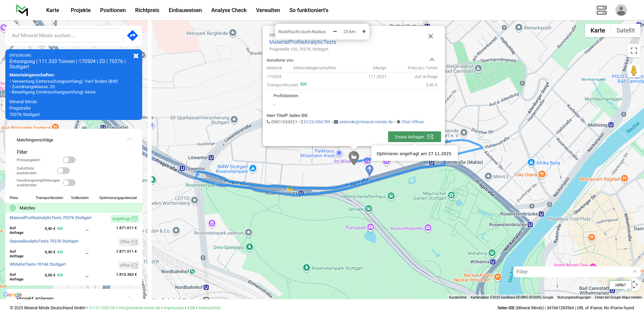This screenshot has width=644, height=316.
Task: Toggle the Preisangaben filter switch
Action: point(69,160)
